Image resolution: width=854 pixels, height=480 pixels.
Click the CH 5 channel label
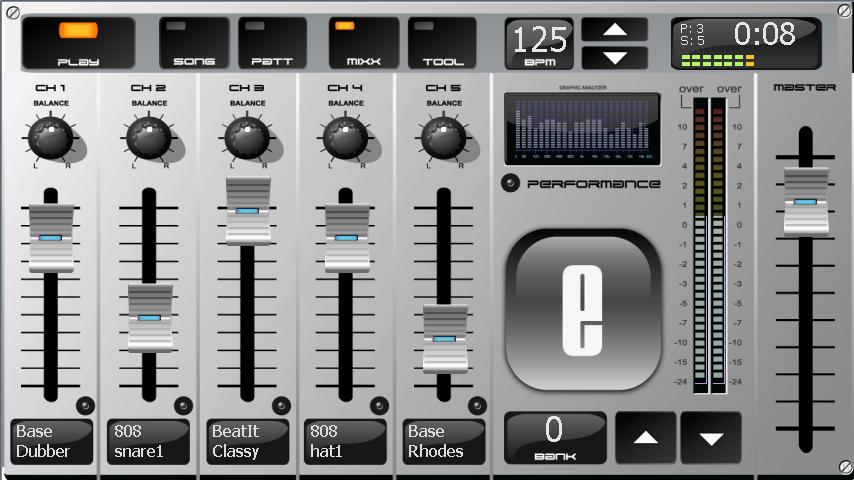coord(443,88)
